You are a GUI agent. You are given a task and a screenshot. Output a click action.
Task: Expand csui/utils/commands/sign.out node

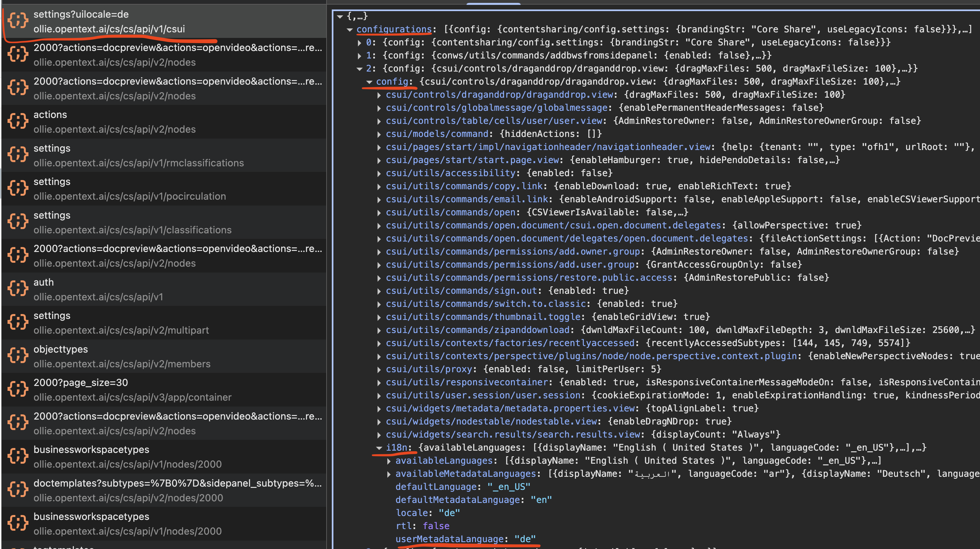379,291
